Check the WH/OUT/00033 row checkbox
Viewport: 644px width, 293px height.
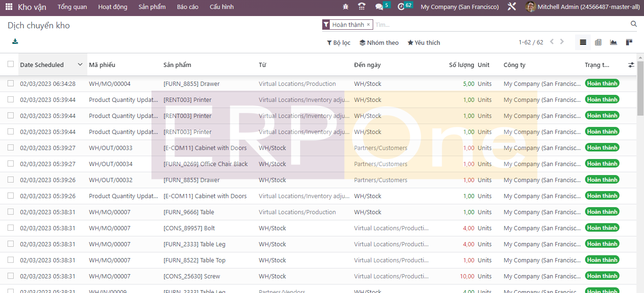coord(10,148)
